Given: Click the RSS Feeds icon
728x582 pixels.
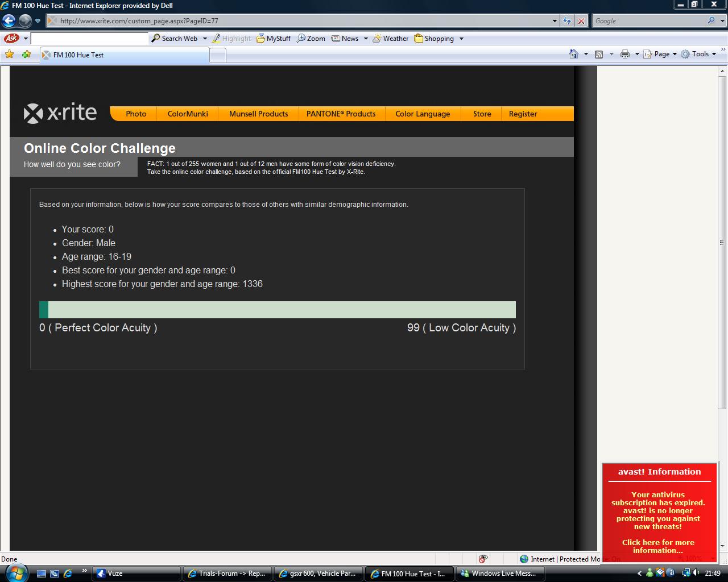Looking at the screenshot, I should [x=599, y=54].
